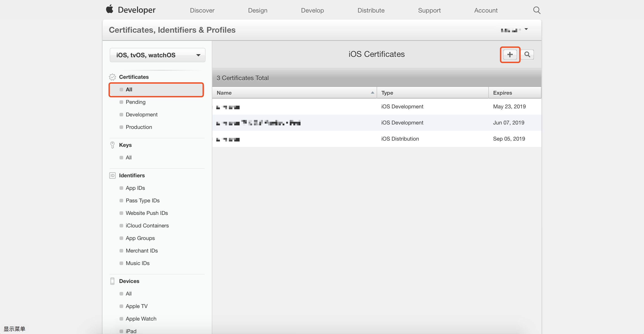Open the Distribute navigation menu
The width and height of the screenshot is (644, 334).
click(x=371, y=10)
